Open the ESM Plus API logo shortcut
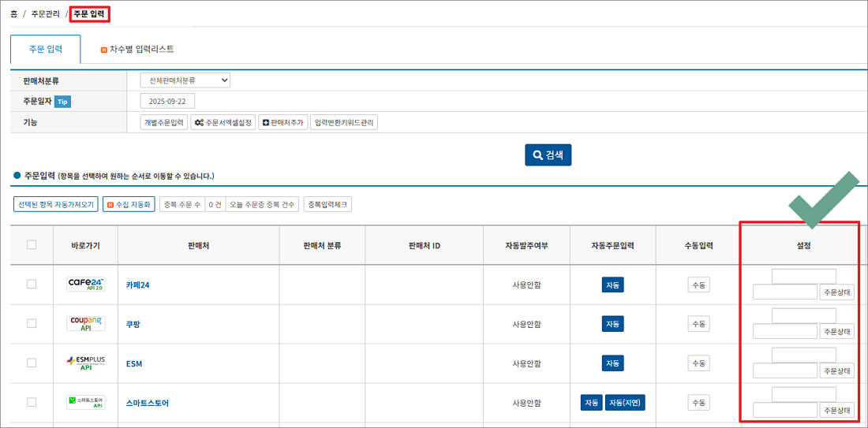 (86, 363)
